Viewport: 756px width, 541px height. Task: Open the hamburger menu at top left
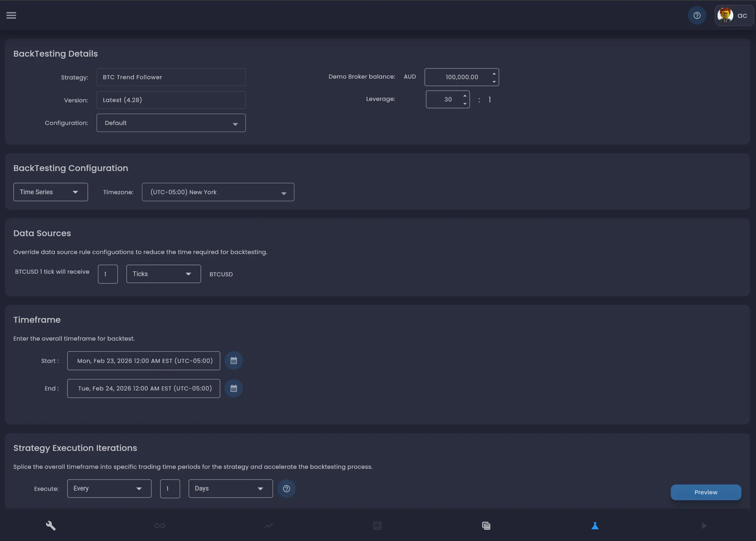tap(11, 15)
